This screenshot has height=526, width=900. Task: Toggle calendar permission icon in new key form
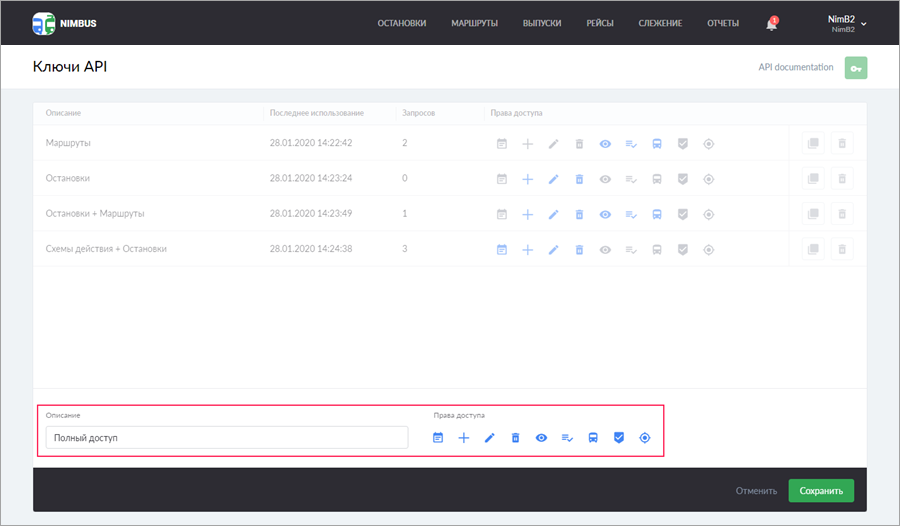pos(438,438)
